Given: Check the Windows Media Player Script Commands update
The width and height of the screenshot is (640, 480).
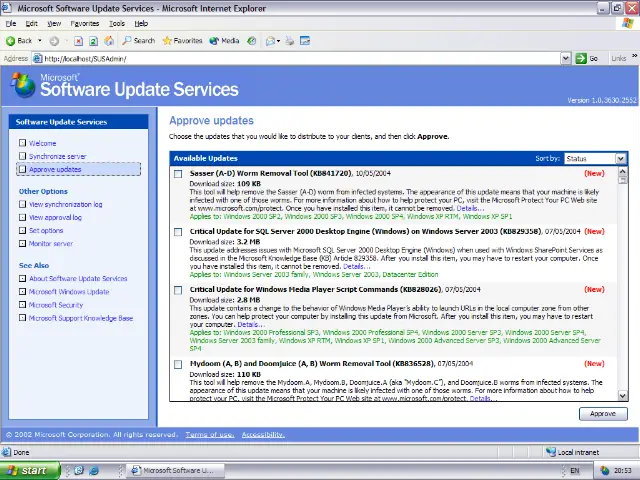Looking at the screenshot, I should pos(178,290).
